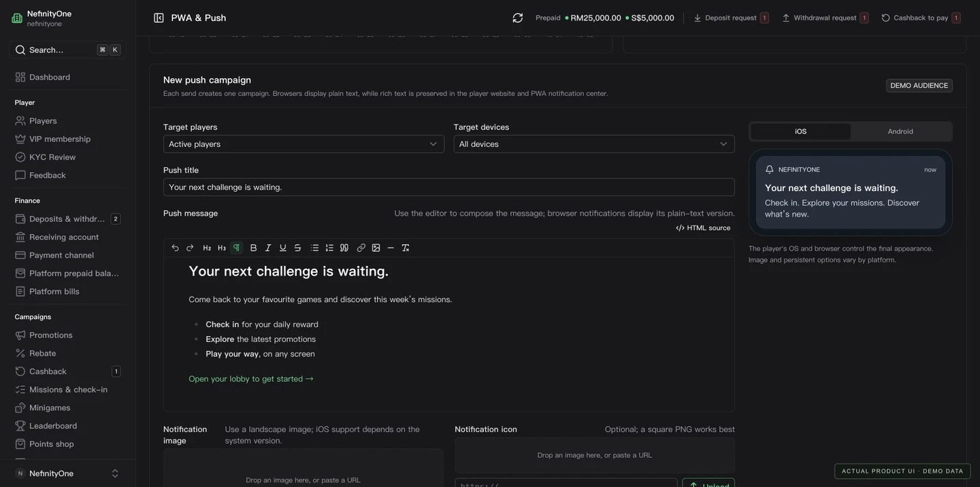Expand the NefinityOne account switcher
Viewport: 980px width, 487px height.
(67, 473)
